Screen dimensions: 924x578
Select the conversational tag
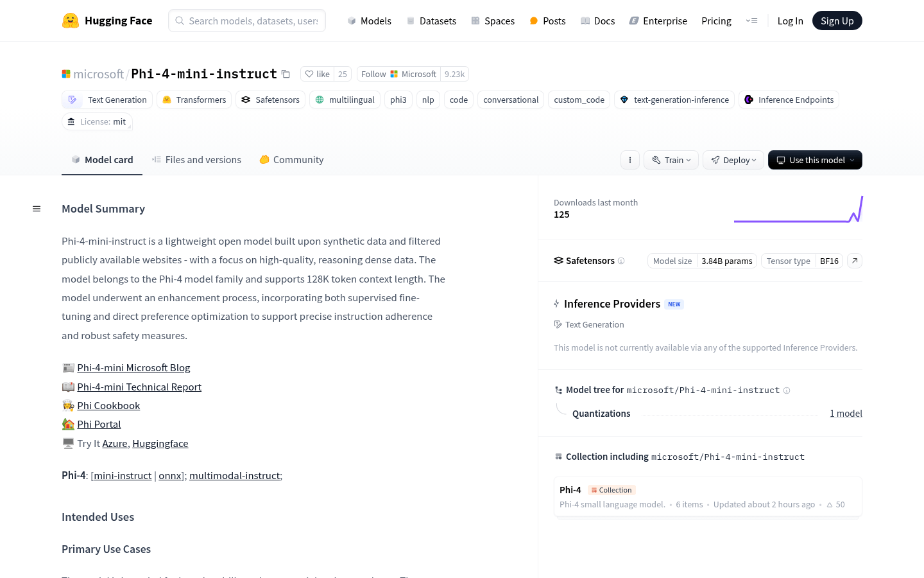click(511, 100)
